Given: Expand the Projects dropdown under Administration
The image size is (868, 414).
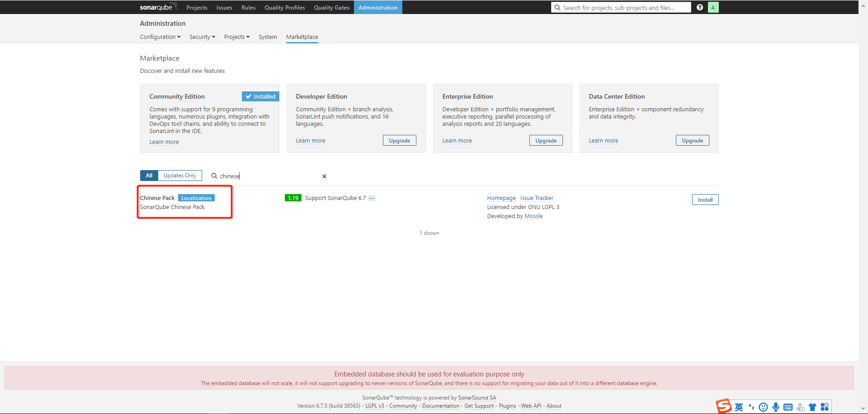Looking at the screenshot, I should pos(236,37).
